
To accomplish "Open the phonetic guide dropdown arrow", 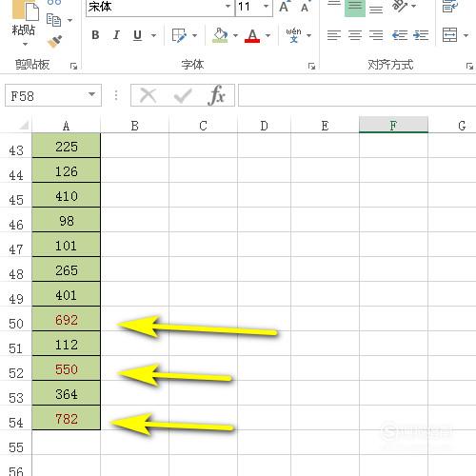I will [308, 35].
